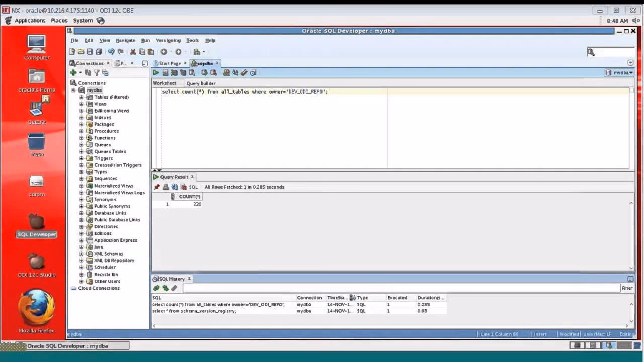This screenshot has height=362, width=644.
Task: Click the Print icon in Query Result toolbar
Action: click(x=166, y=187)
